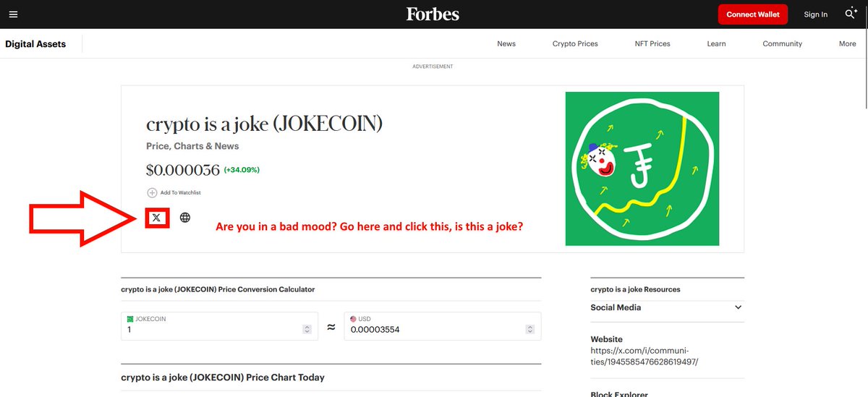
Task: Open the More menu item
Action: click(847, 44)
